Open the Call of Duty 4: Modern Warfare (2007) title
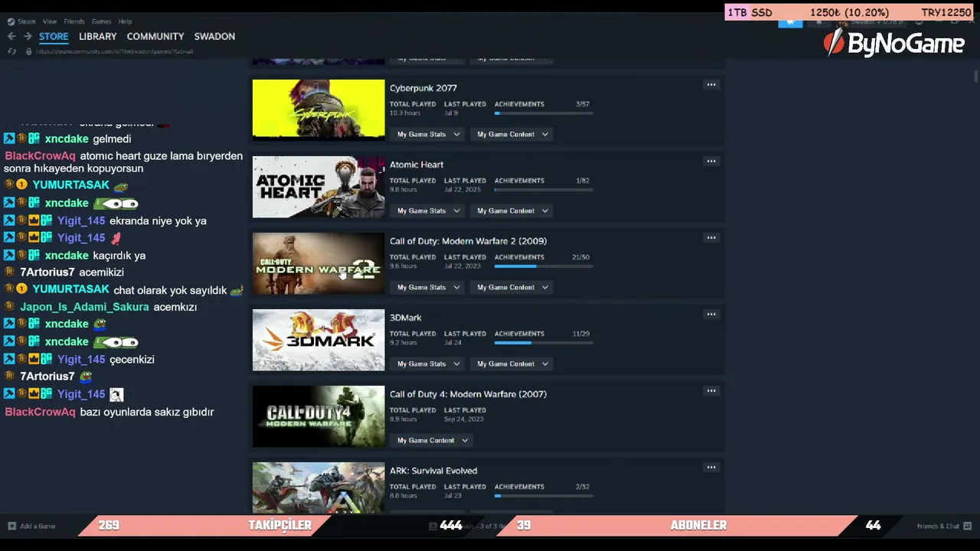 pyautogui.click(x=468, y=394)
